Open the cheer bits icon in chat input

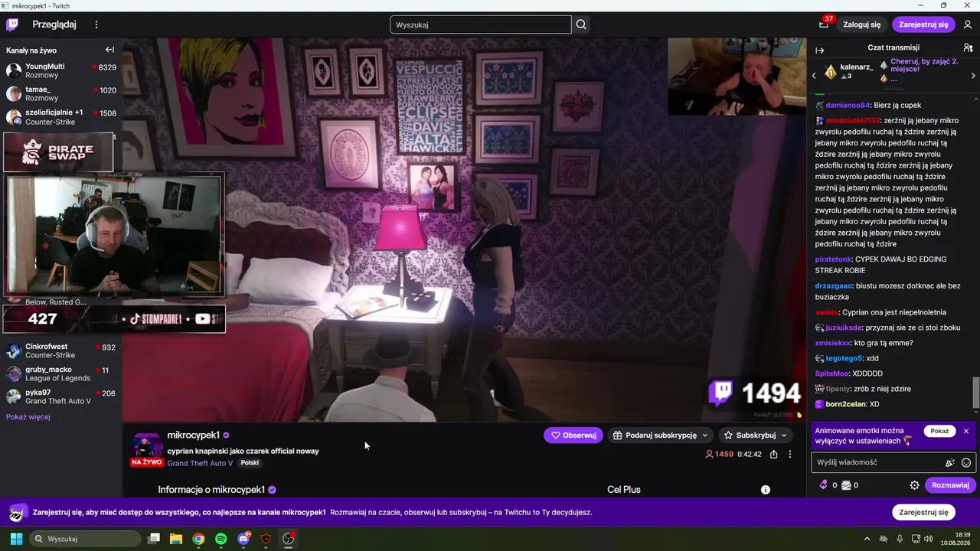(949, 462)
